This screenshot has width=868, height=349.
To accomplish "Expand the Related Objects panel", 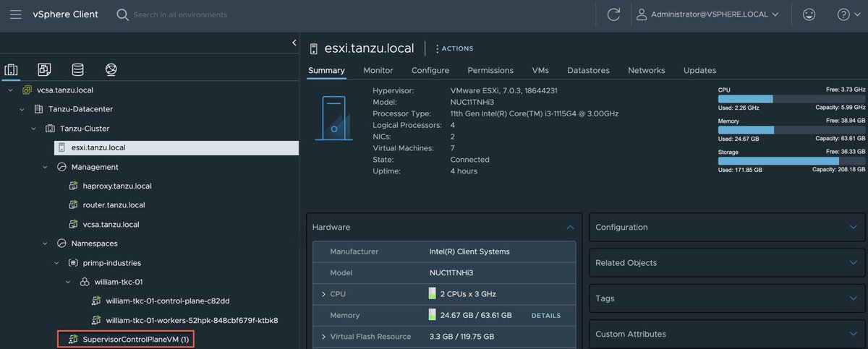I will pyautogui.click(x=853, y=263).
